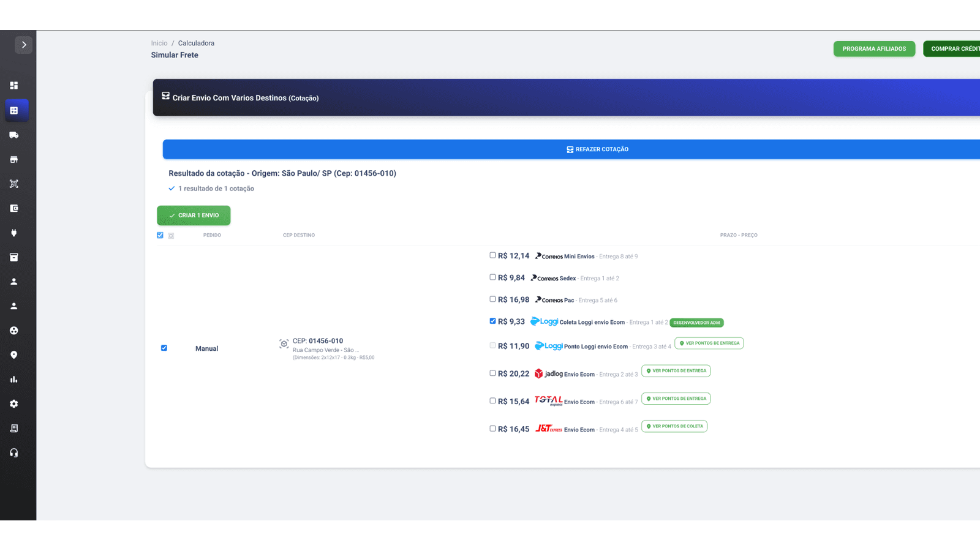Open the delivery truck icon in sidebar

coord(13,135)
